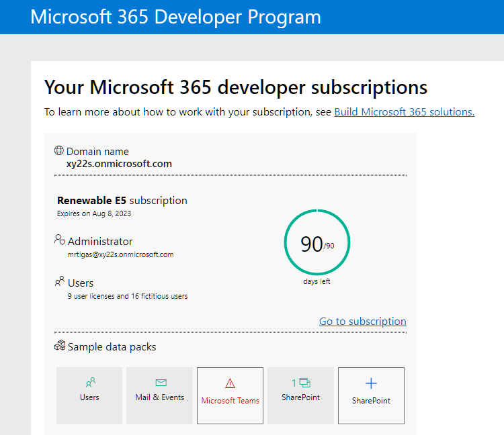Click the Sample data packs label

coord(112,346)
